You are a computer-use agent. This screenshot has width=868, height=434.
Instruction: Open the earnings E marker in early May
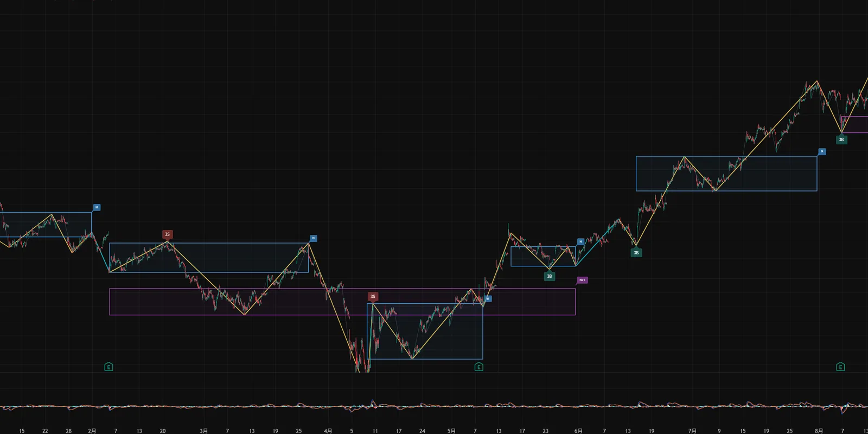click(x=478, y=367)
